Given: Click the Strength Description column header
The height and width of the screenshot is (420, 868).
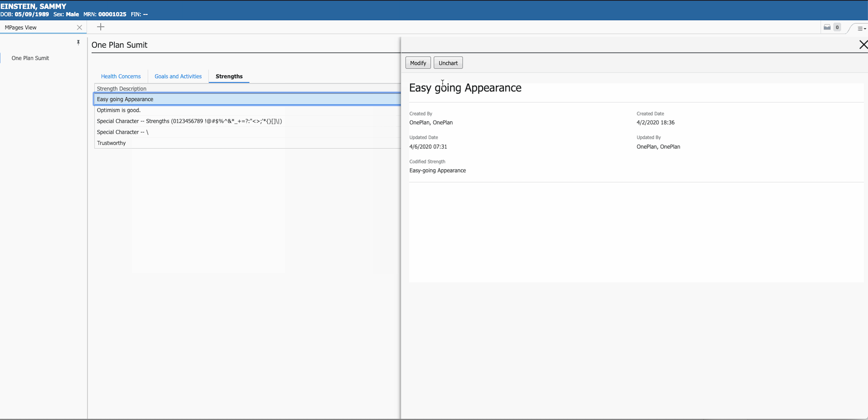Looking at the screenshot, I should (x=121, y=88).
